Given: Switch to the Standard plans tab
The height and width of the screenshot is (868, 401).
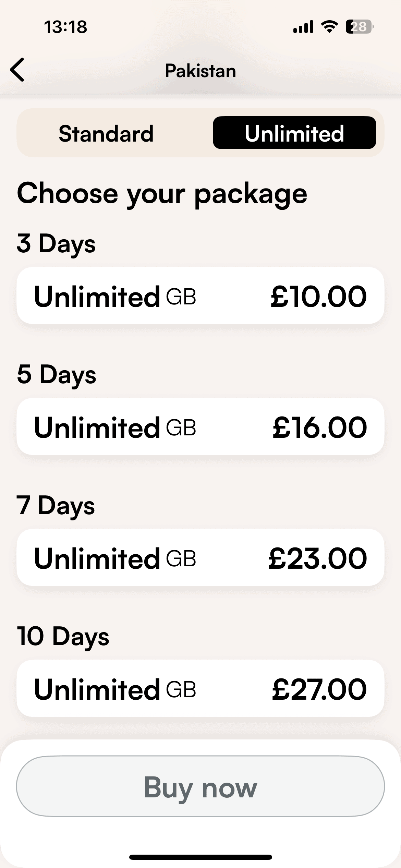Looking at the screenshot, I should pyautogui.click(x=106, y=133).
